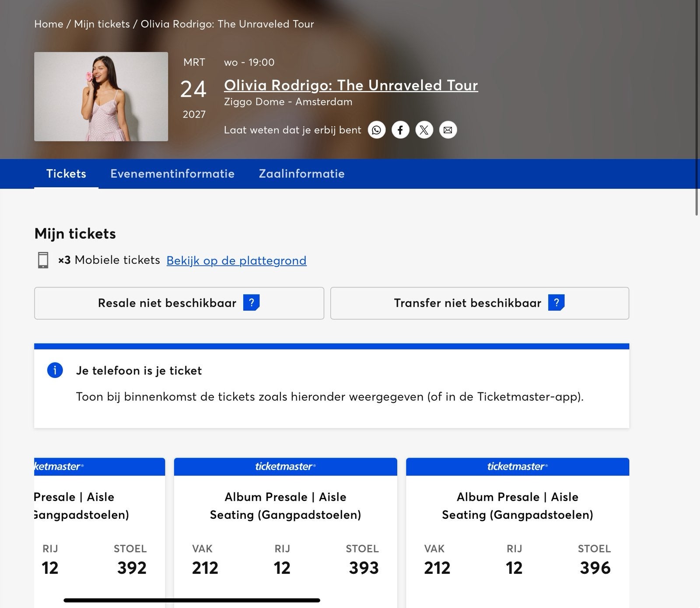Viewport: 700px width, 608px height.
Task: Click the 'Mijn tickets' section heading
Action: 75,234
